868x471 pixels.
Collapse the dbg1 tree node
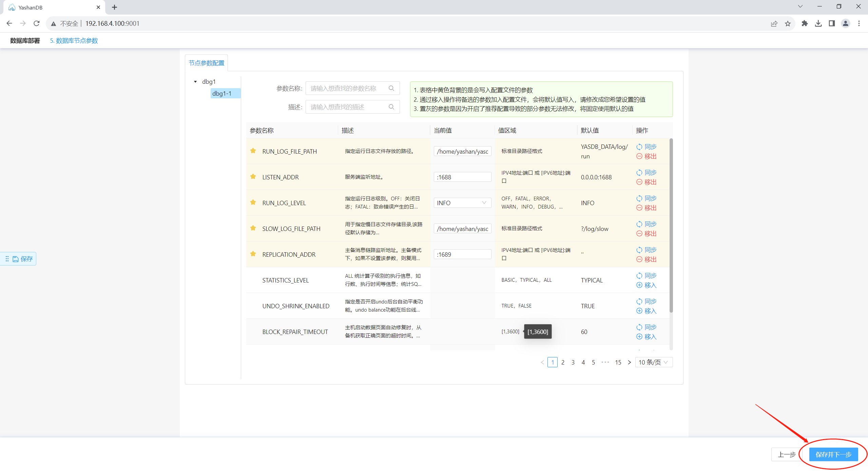pos(195,82)
